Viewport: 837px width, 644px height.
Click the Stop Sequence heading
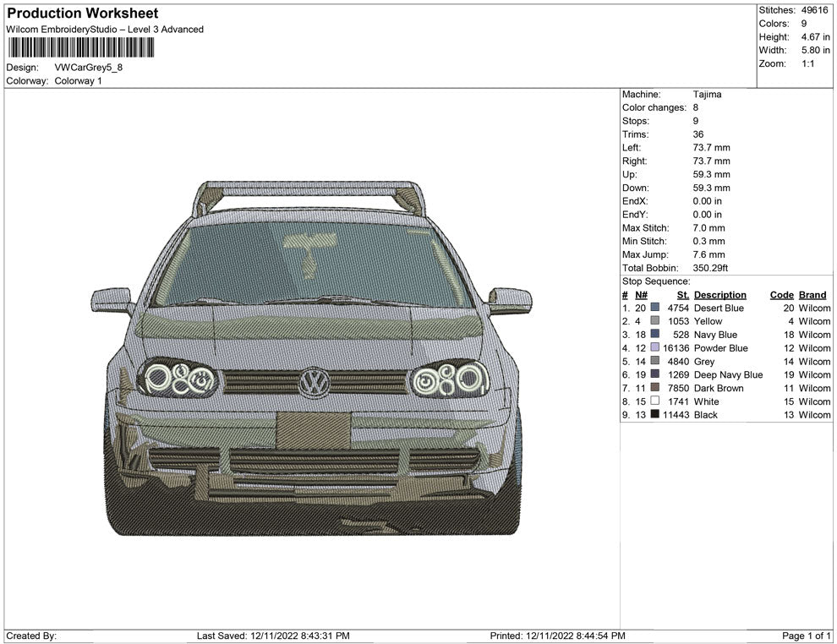pos(656,281)
